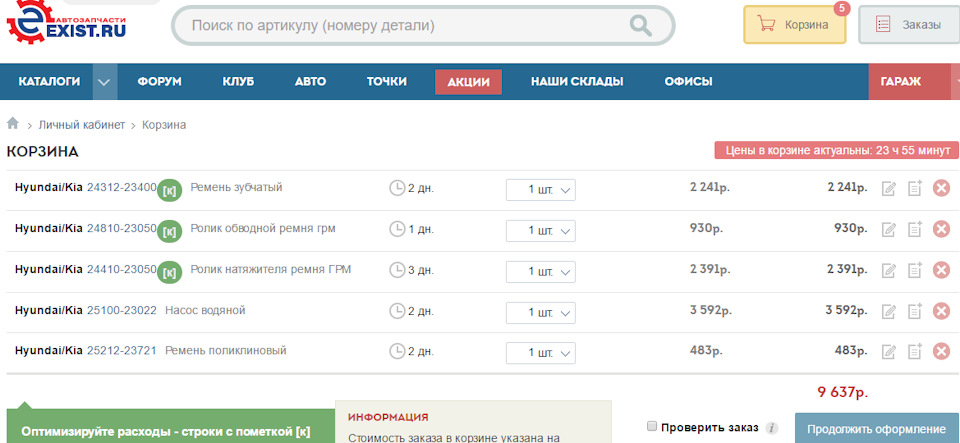Open the home breadcrumb icon
The width and height of the screenshot is (960, 443).
click(x=13, y=124)
